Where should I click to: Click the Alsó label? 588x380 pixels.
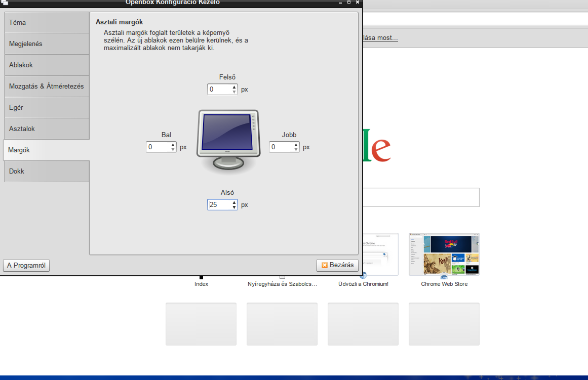click(227, 193)
